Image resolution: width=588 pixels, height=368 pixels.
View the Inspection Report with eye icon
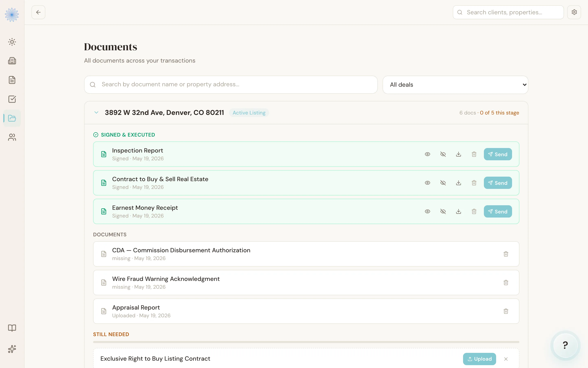coord(427,154)
